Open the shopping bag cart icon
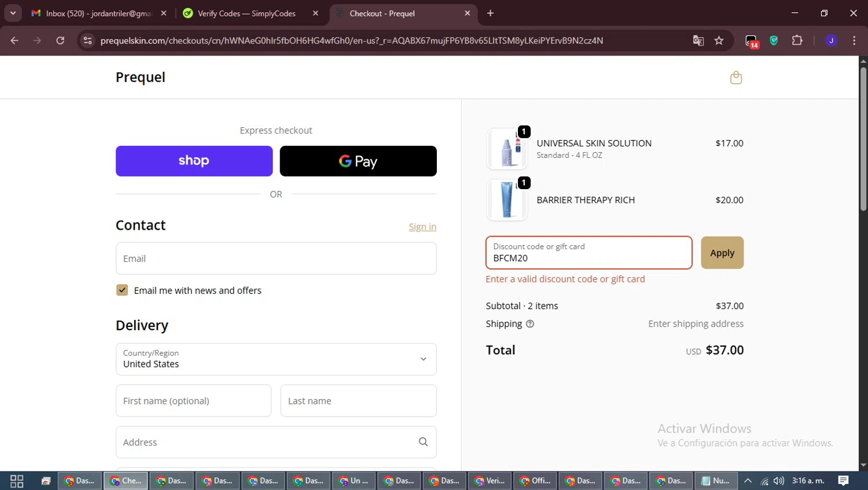 pos(735,78)
